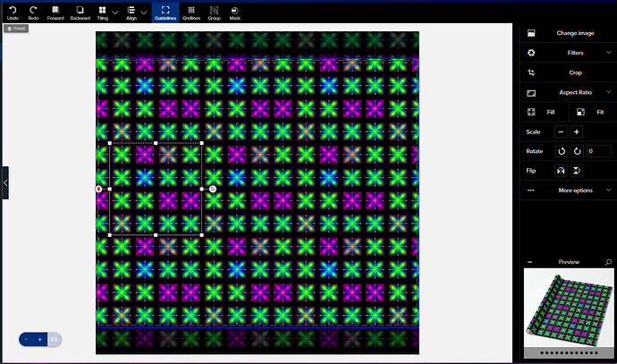
Task: Click the Fill expand icon
Action: pyautogui.click(x=531, y=112)
